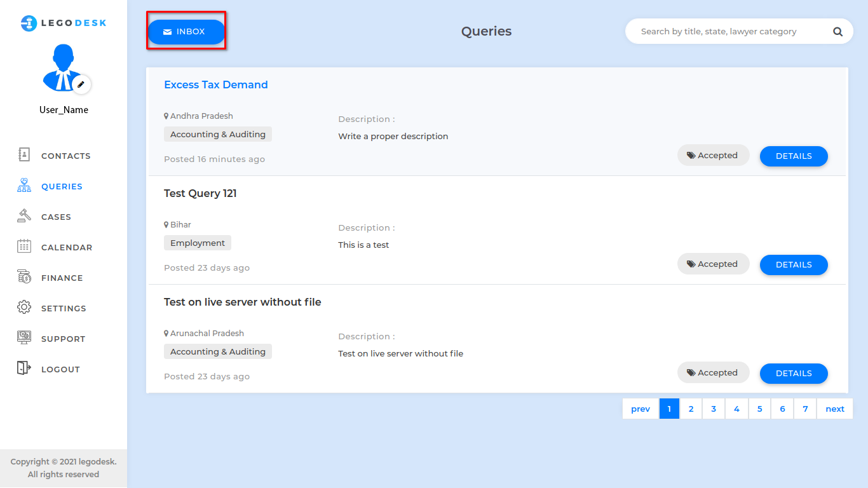This screenshot has width=868, height=488.
Task: View details of Test on live server query
Action: click(x=794, y=373)
